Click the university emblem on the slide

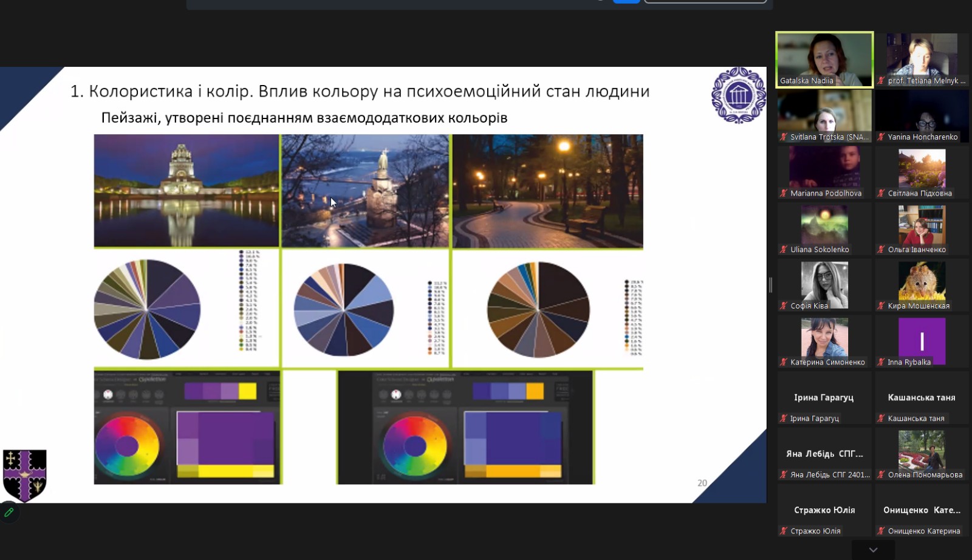738,95
